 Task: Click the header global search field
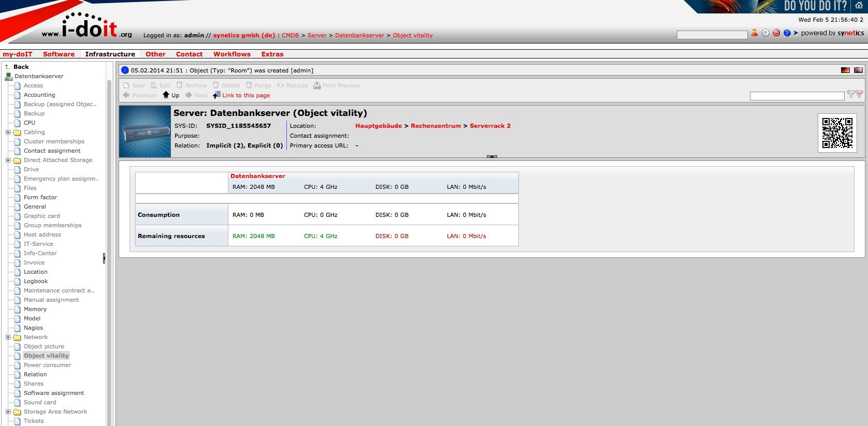click(712, 35)
